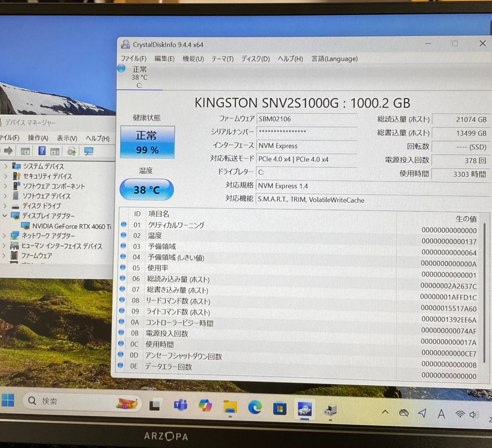Screen dimensions: 492x448
Task: Open the 機能 menu in CrystalDiskInfo
Action: [x=193, y=59]
